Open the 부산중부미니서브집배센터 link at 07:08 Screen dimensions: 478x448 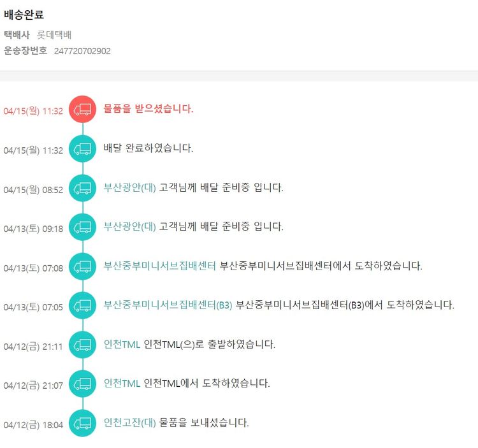pyautogui.click(x=160, y=266)
